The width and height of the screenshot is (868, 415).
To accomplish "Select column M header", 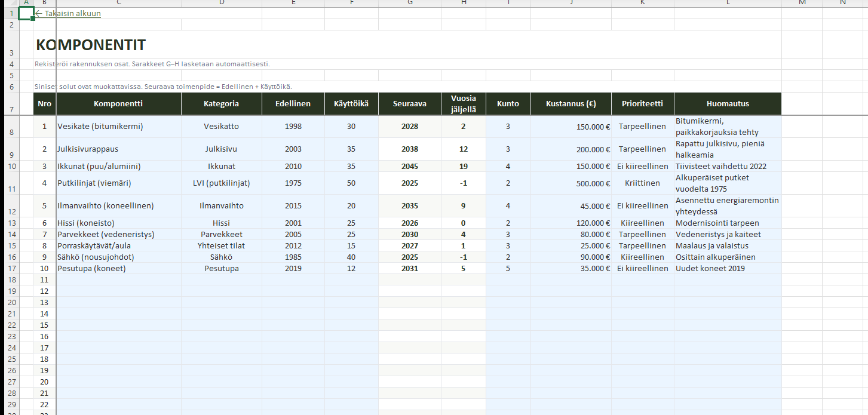I will (802, 3).
